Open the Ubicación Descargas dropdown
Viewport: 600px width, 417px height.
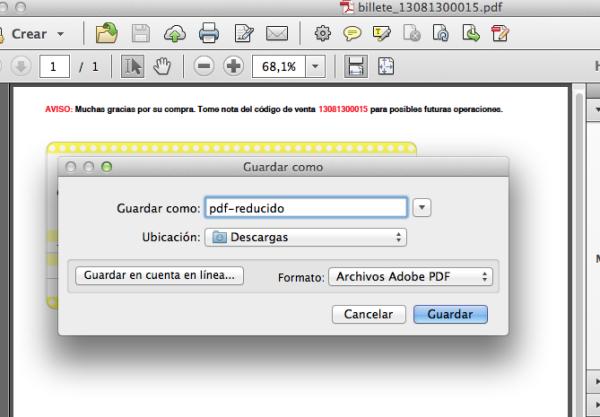pos(306,237)
